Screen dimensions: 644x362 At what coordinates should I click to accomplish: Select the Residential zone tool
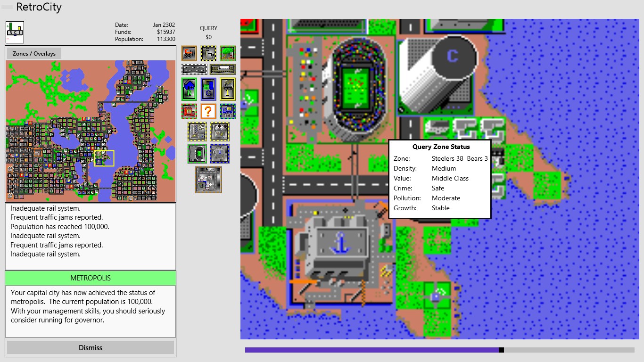pyautogui.click(x=189, y=89)
